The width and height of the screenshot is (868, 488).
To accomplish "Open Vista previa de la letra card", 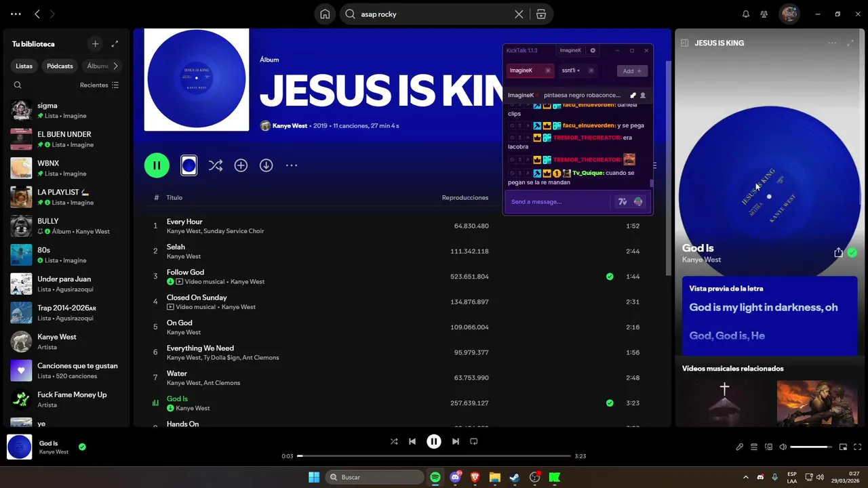I will [x=770, y=316].
